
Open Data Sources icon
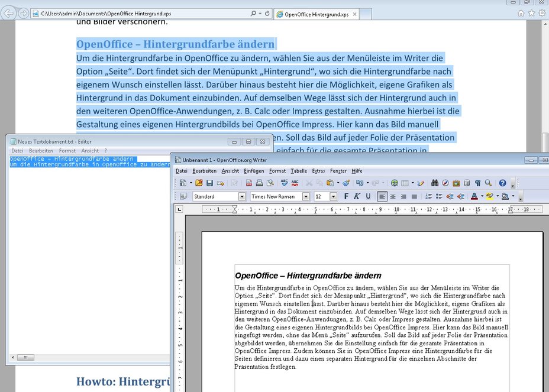click(467, 183)
